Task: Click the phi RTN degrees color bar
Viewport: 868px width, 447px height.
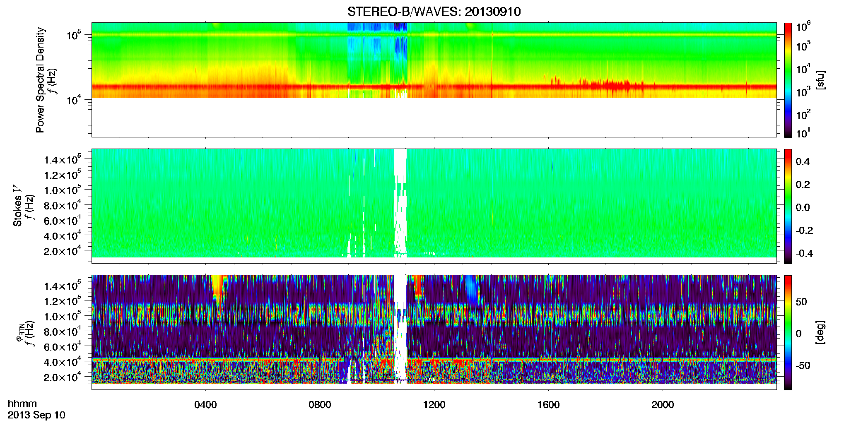Action: pos(788,332)
